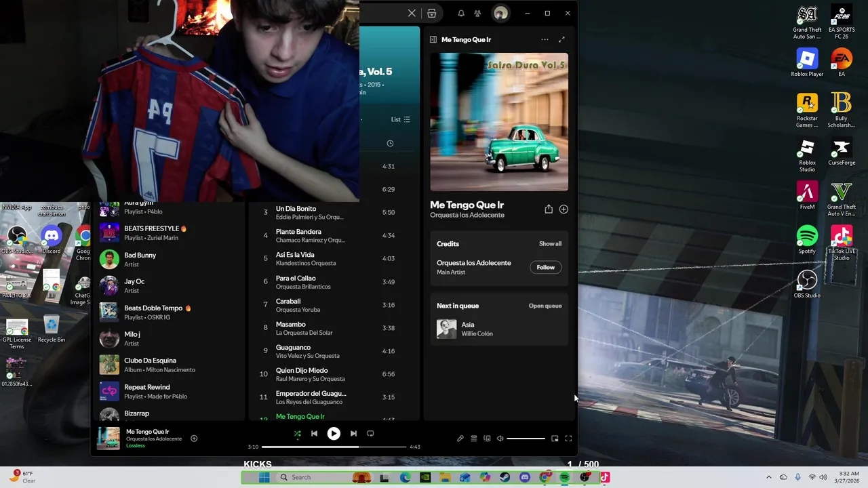Screen dimensions: 868x488
Task: Share Me Tengo Que Ir with share icon
Action: pyautogui.click(x=549, y=209)
